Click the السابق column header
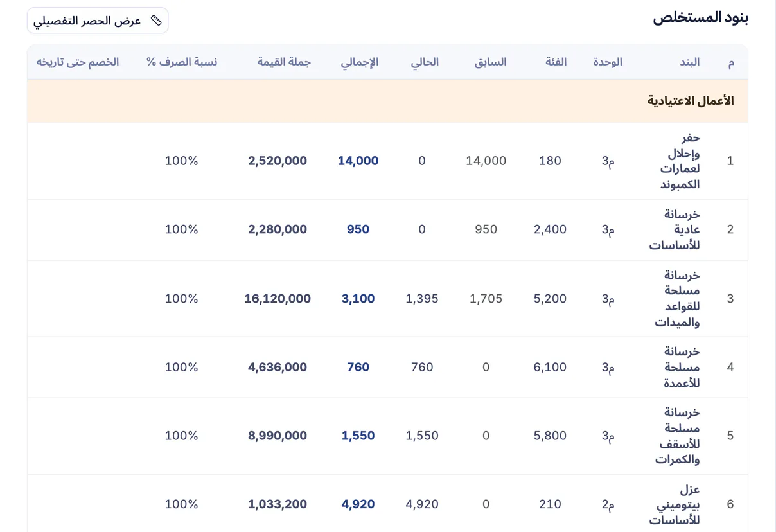Image resolution: width=776 pixels, height=532 pixels. (490, 62)
